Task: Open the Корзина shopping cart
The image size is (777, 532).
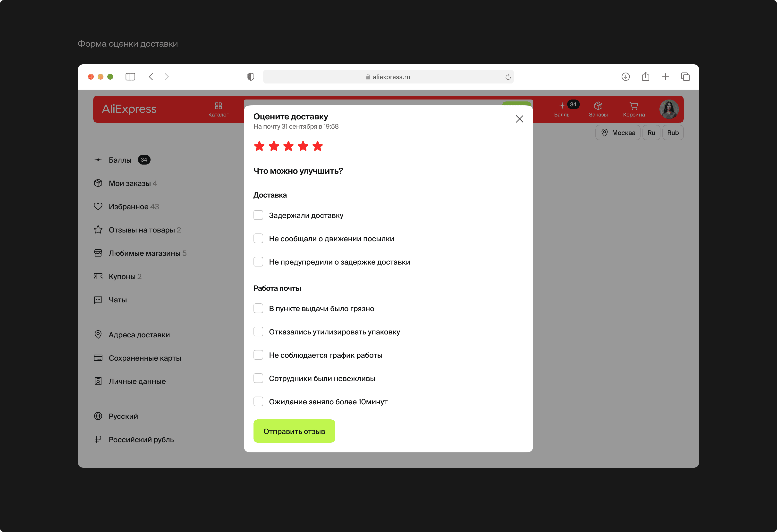Action: [634, 109]
